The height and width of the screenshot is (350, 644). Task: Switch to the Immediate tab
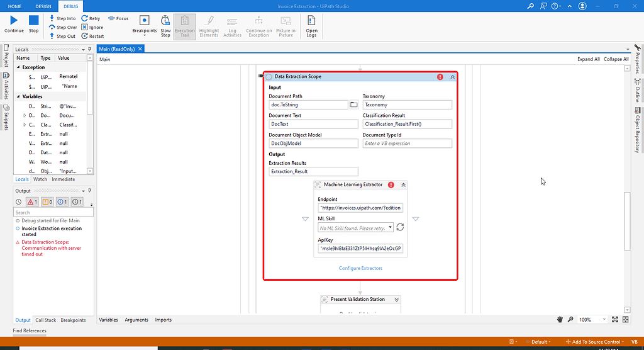pos(64,179)
